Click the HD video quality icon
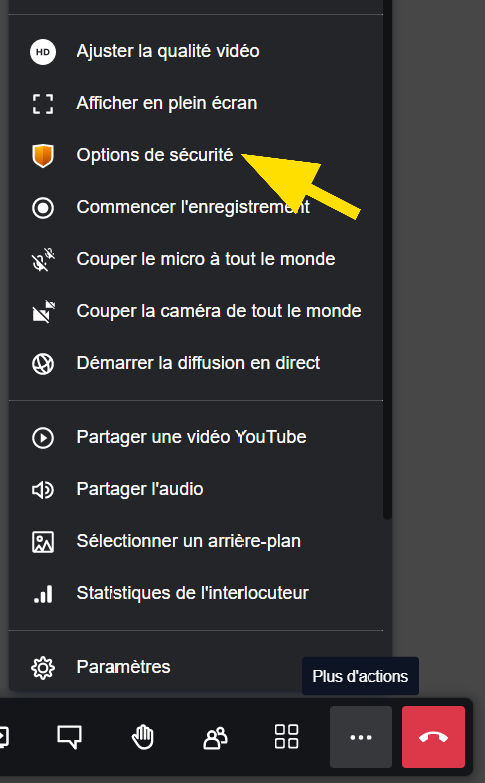This screenshot has height=783, width=485. (x=43, y=52)
